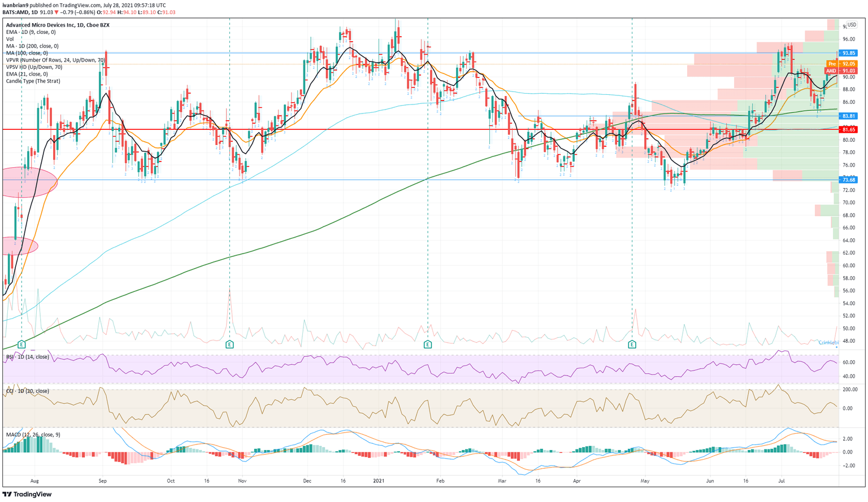The height and width of the screenshot is (502, 868).
Task: Click the 200.00 label on the CCI scale
Action: [850, 390]
